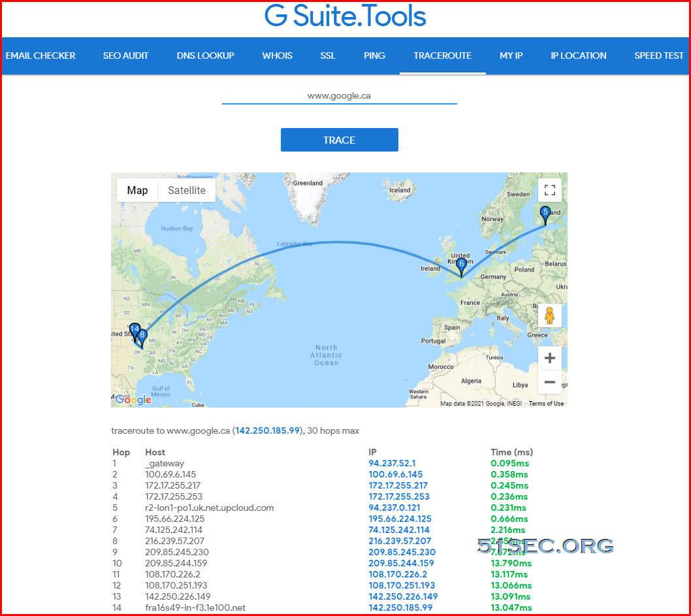This screenshot has height=616, width=691.
Task: Click map marker number 14
Action: (x=135, y=332)
